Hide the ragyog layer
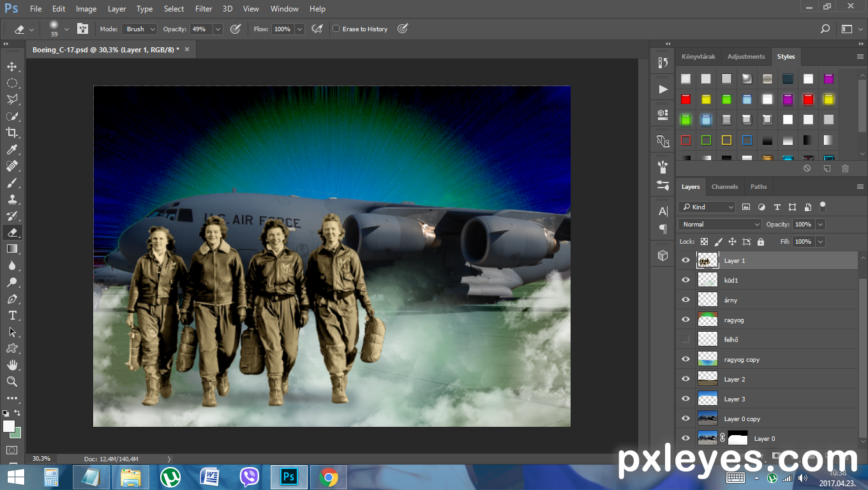 tap(685, 320)
